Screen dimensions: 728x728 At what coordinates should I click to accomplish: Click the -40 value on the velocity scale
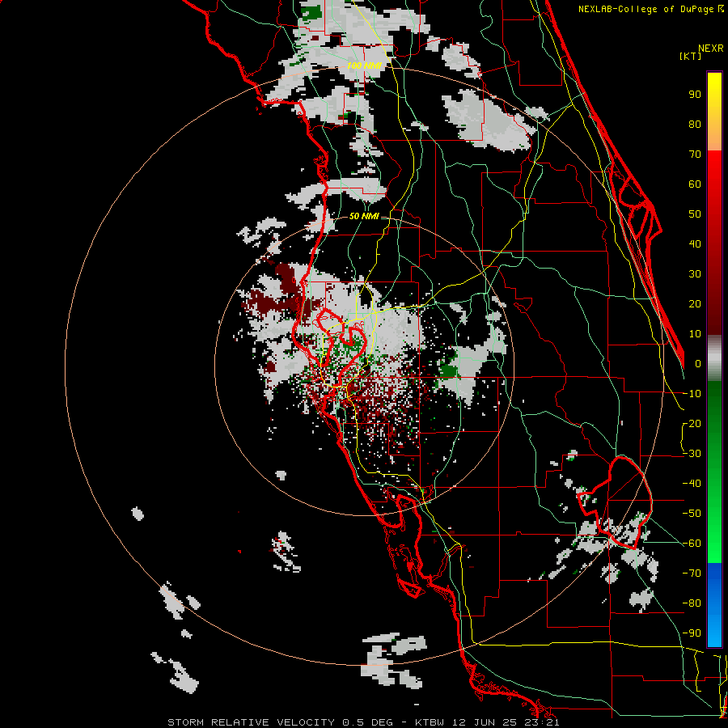pos(692,484)
